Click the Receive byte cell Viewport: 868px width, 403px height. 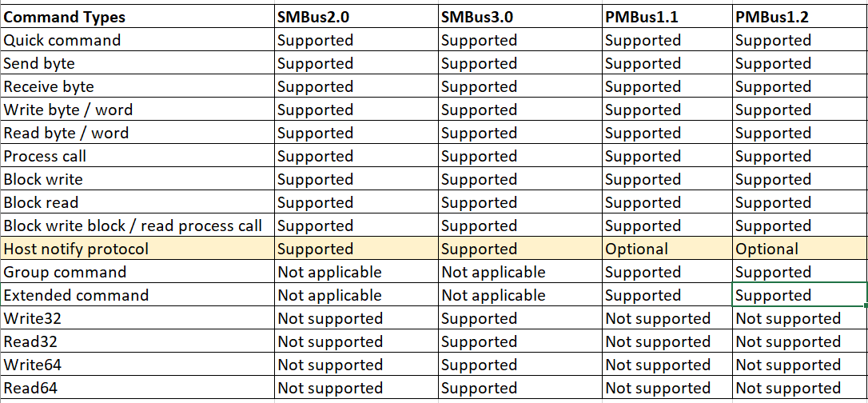pyautogui.click(x=137, y=87)
